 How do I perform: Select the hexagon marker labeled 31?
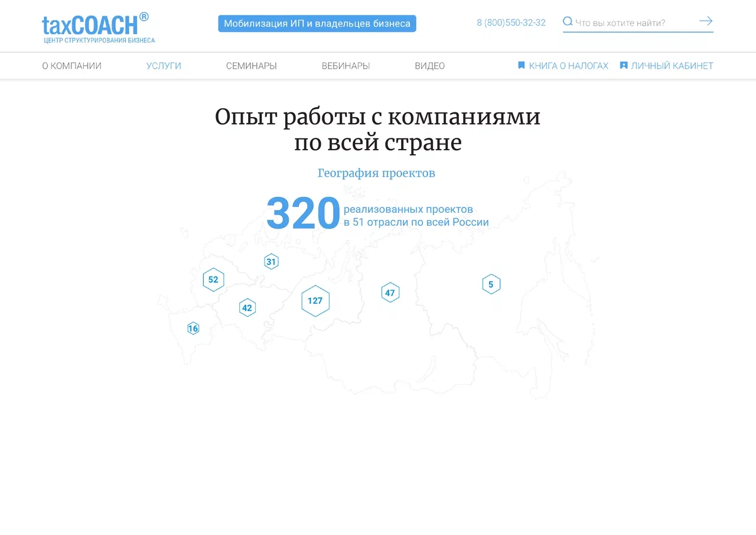[271, 262]
